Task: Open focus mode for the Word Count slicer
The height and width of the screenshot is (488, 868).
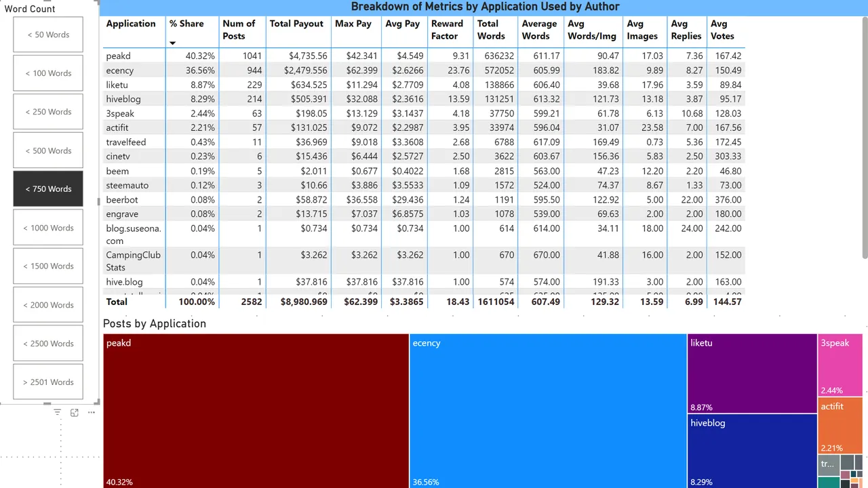Action: click(x=75, y=412)
